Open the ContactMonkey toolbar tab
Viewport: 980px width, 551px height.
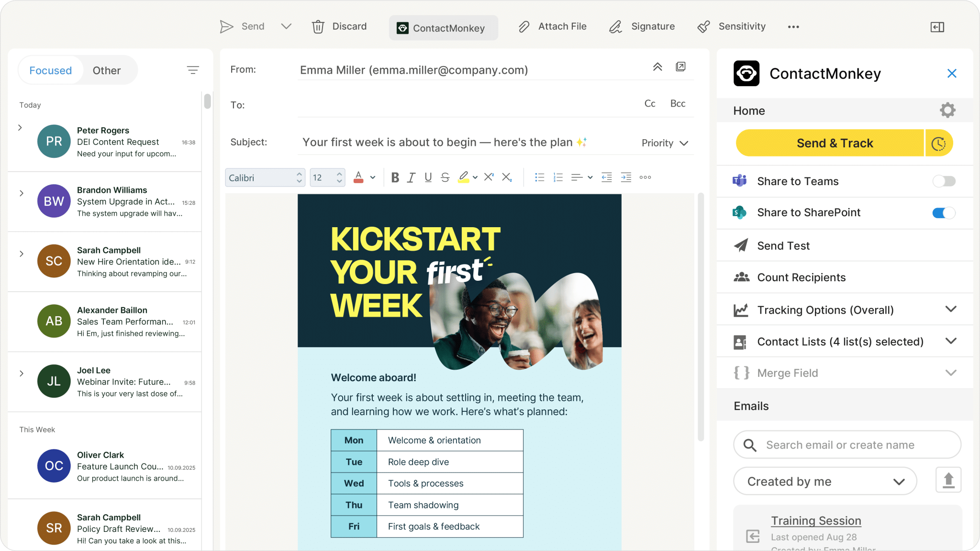(443, 28)
